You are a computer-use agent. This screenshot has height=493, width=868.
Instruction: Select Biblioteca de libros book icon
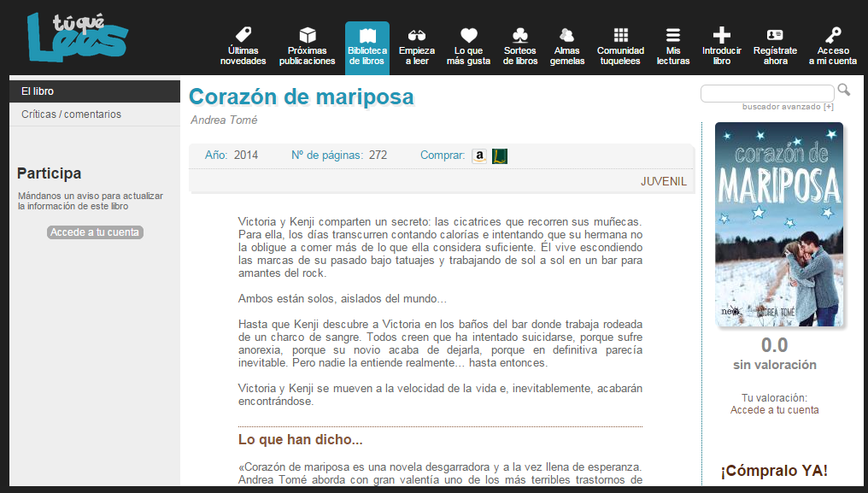pyautogui.click(x=367, y=36)
